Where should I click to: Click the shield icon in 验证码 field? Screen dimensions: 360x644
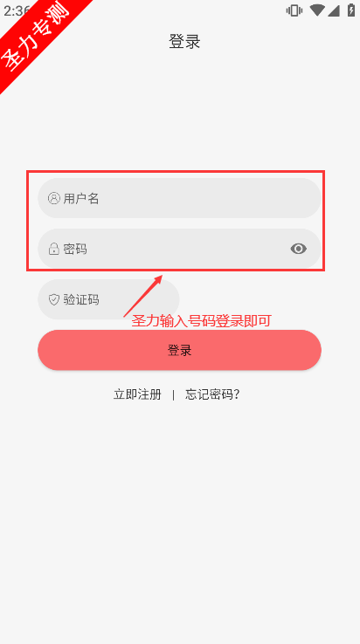pyautogui.click(x=54, y=299)
